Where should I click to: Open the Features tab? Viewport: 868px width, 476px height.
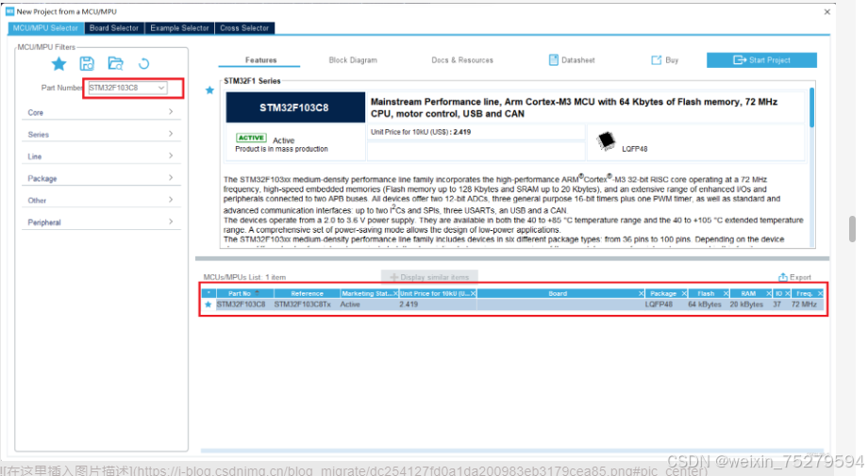pos(260,59)
